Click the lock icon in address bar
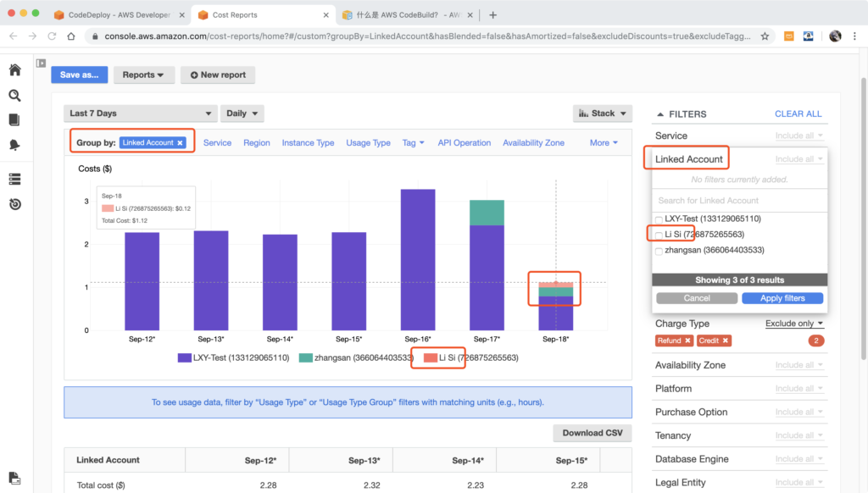The image size is (868, 493). (95, 36)
